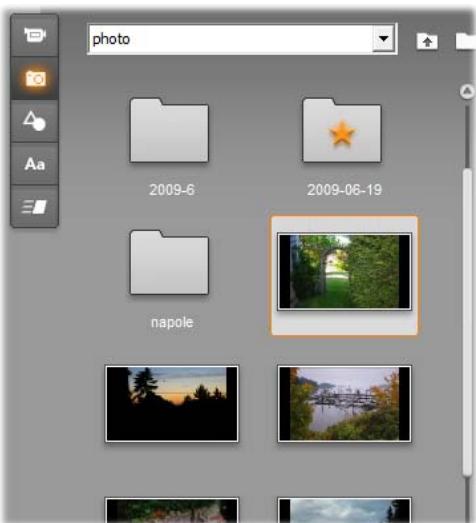Click the napole folder label
Screen dimensions: 476x523
click(x=172, y=323)
